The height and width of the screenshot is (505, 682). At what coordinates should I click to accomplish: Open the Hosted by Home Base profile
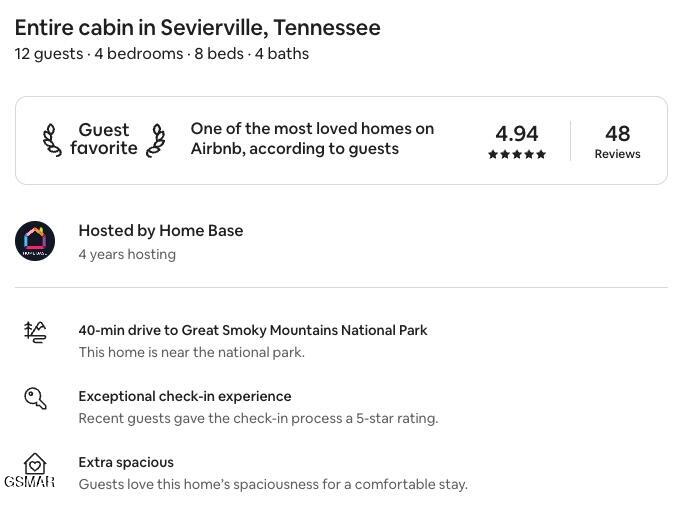point(161,230)
